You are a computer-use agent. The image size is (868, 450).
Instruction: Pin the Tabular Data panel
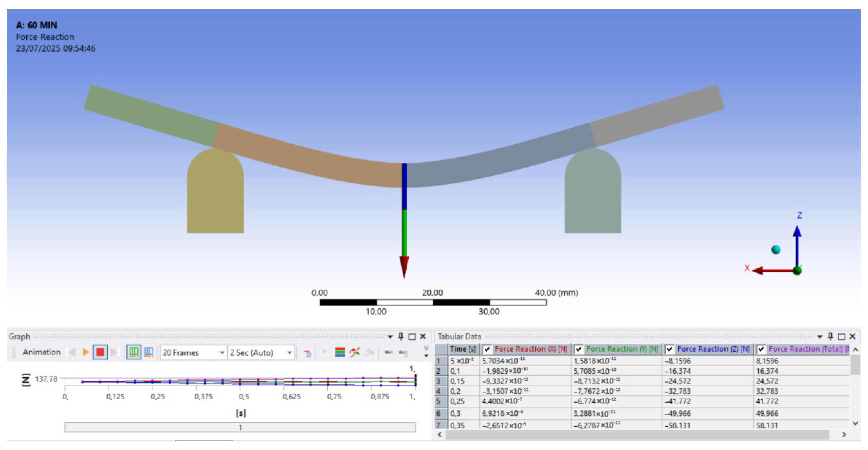click(x=830, y=336)
